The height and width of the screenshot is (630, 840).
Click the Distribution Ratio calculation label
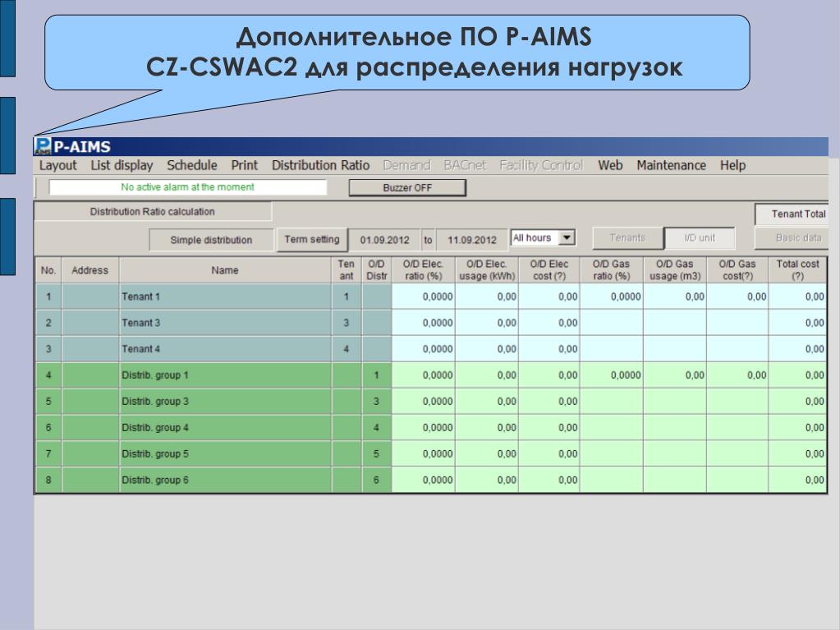coord(153,212)
